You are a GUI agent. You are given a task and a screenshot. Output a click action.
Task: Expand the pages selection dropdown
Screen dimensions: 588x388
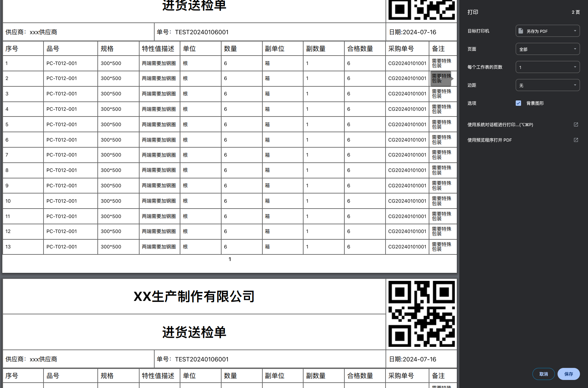548,49
